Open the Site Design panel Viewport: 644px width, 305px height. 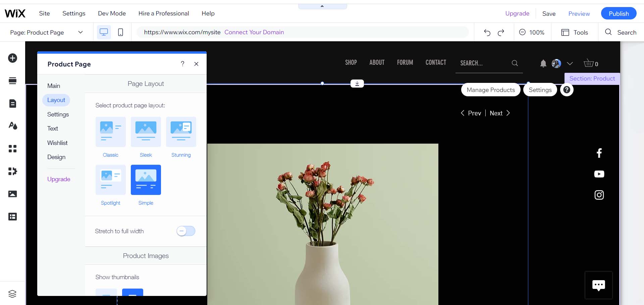click(x=12, y=125)
